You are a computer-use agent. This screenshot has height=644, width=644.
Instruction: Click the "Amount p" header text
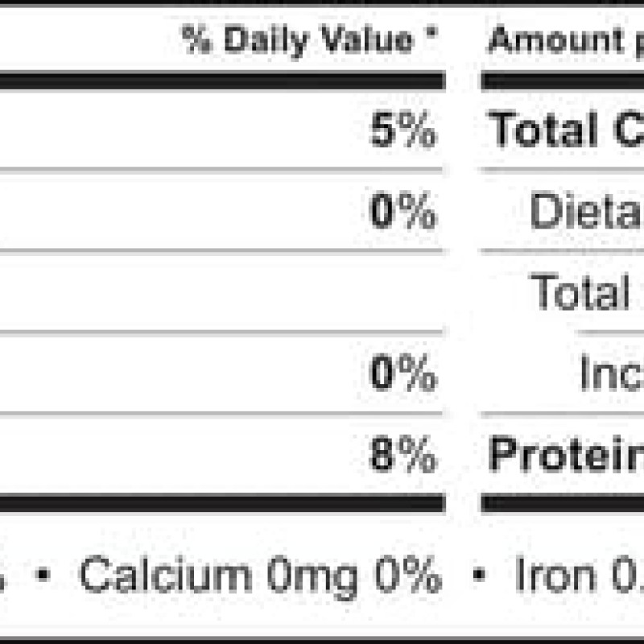[x=565, y=40]
